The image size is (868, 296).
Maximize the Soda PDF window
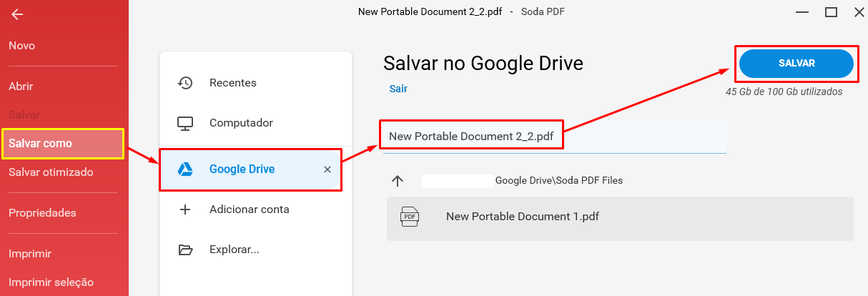(x=831, y=12)
